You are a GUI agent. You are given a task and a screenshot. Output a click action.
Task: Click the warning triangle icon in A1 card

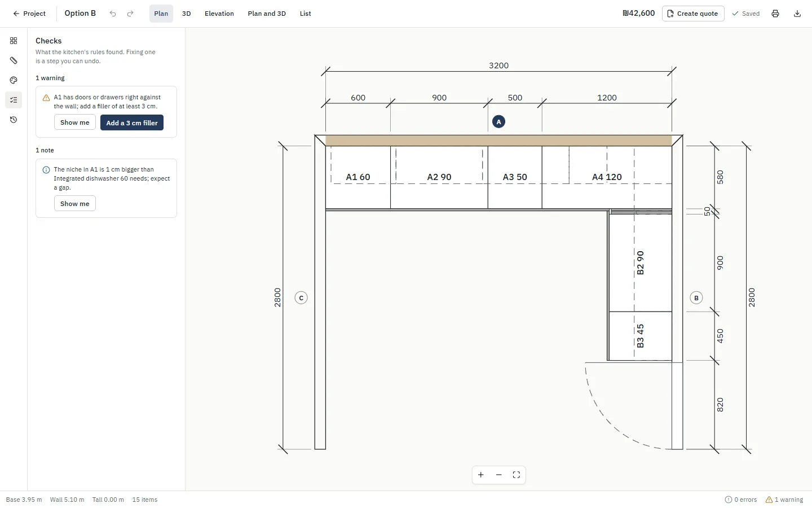click(46, 98)
